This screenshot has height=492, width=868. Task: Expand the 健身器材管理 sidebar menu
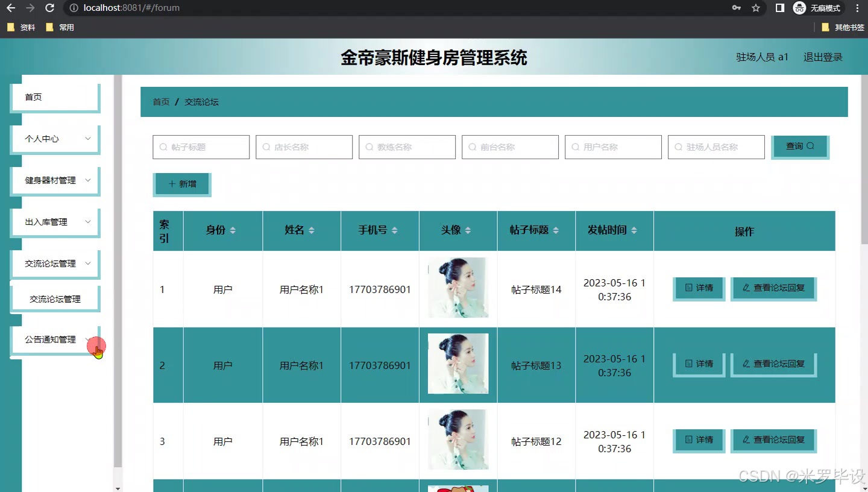[55, 180]
